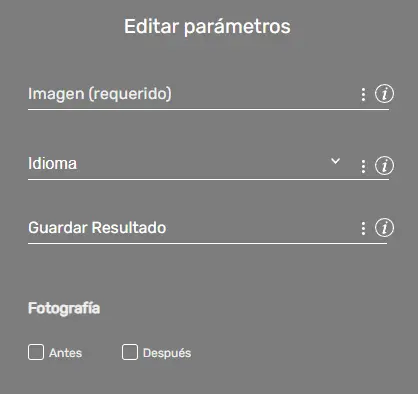
Task: Show info for the Imagen parameter
Action: click(x=384, y=94)
